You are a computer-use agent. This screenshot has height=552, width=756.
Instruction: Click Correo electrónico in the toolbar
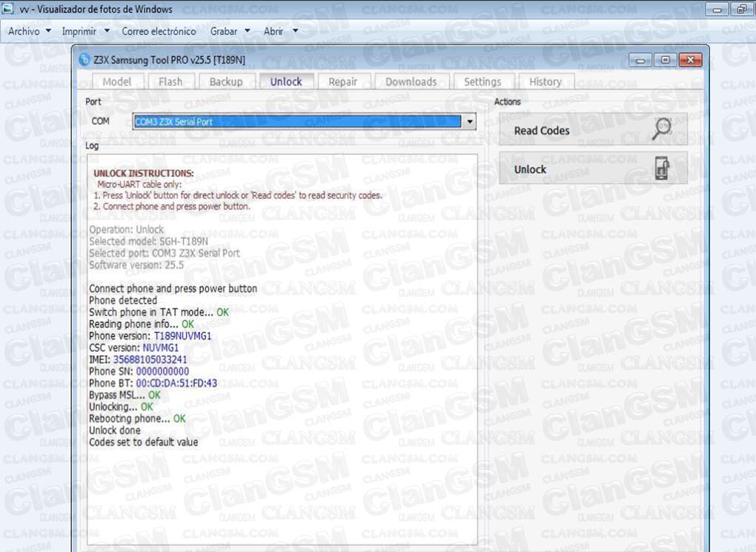159,31
